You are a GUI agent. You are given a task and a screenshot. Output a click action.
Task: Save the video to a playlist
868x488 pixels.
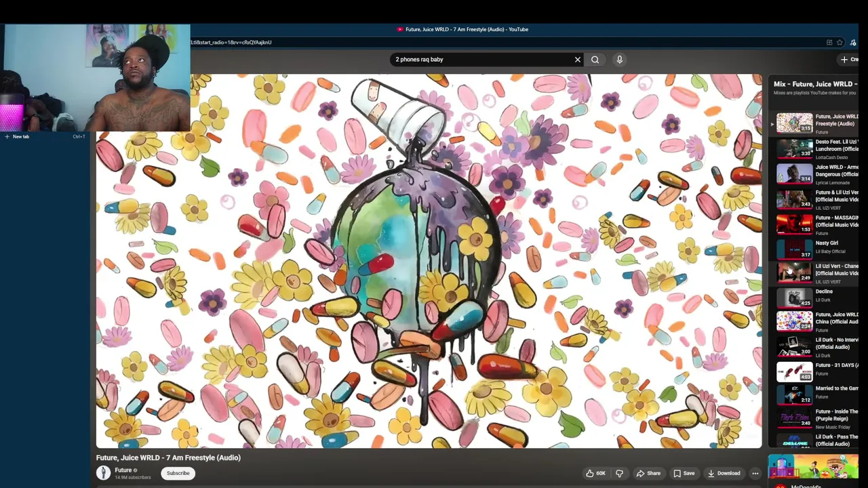pyautogui.click(x=684, y=473)
